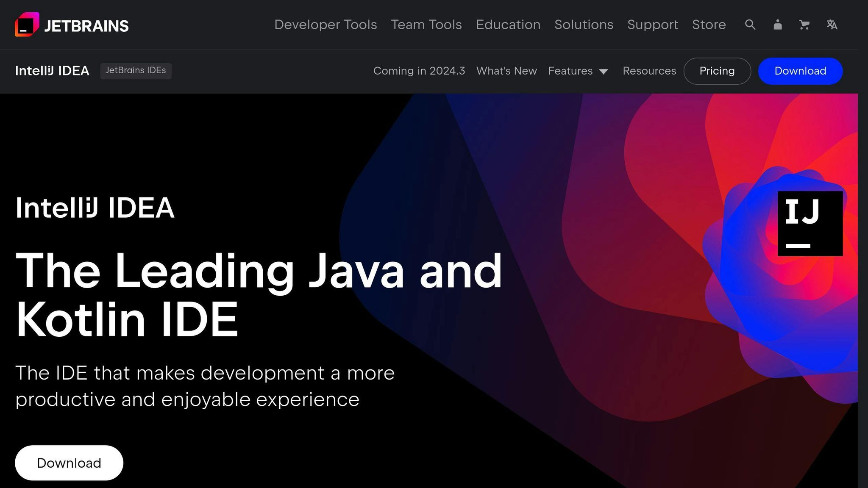Open the Solutions menu

[x=584, y=25]
